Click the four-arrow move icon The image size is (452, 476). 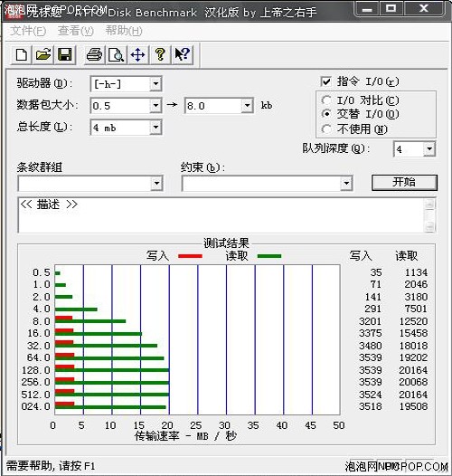point(138,55)
